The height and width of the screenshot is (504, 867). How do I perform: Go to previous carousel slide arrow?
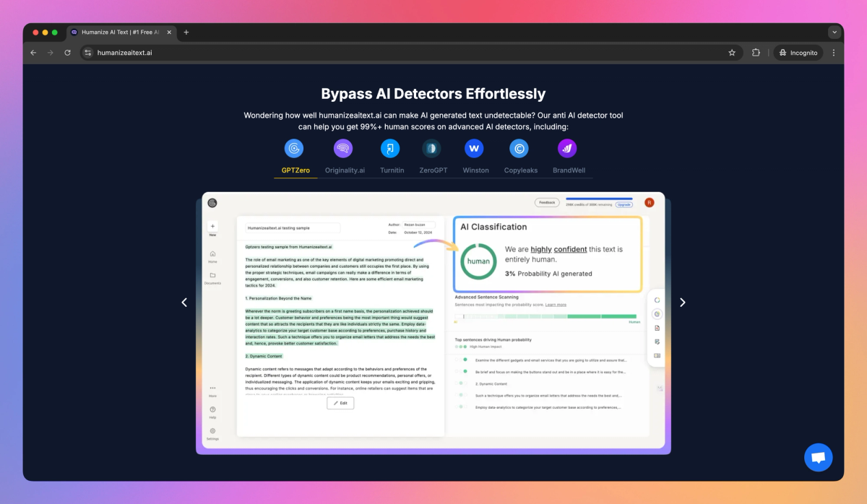184,303
